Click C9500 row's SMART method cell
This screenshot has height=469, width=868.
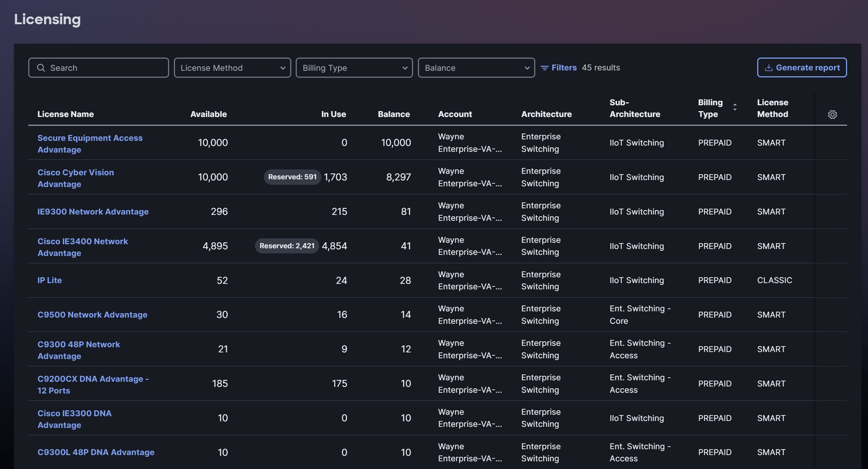(x=771, y=315)
